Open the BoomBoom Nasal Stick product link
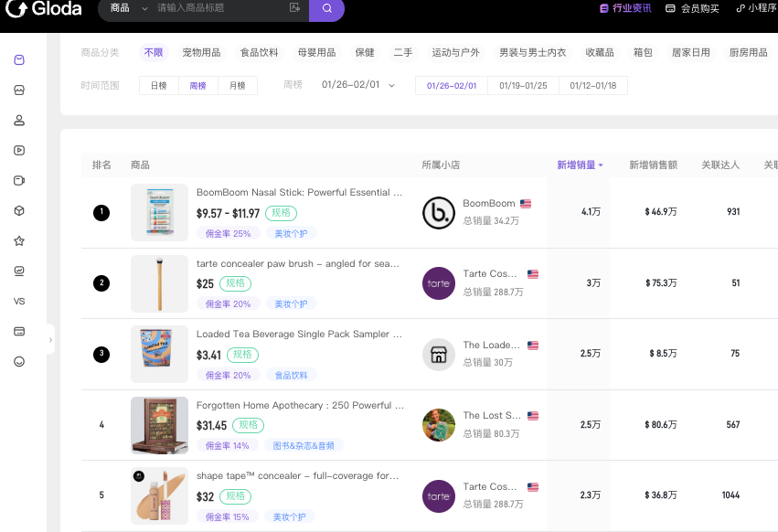The height and width of the screenshot is (532, 778). pos(298,192)
